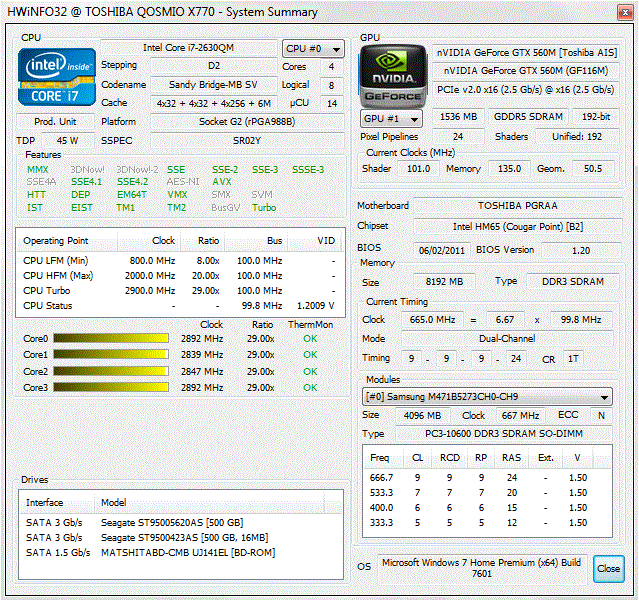Click the Prod. Unit button

pos(55,121)
